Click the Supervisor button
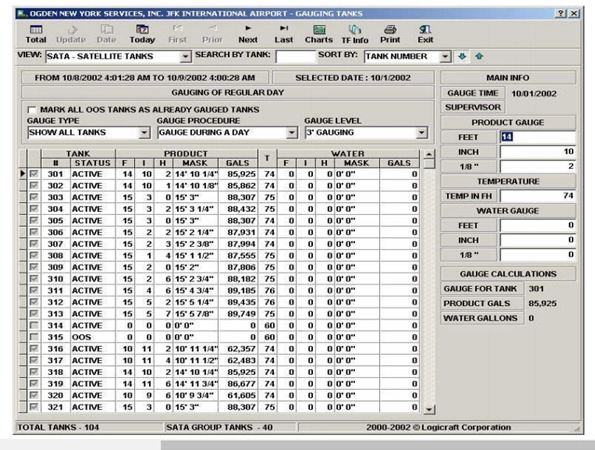This screenshot has height=450, width=595. 472,107
